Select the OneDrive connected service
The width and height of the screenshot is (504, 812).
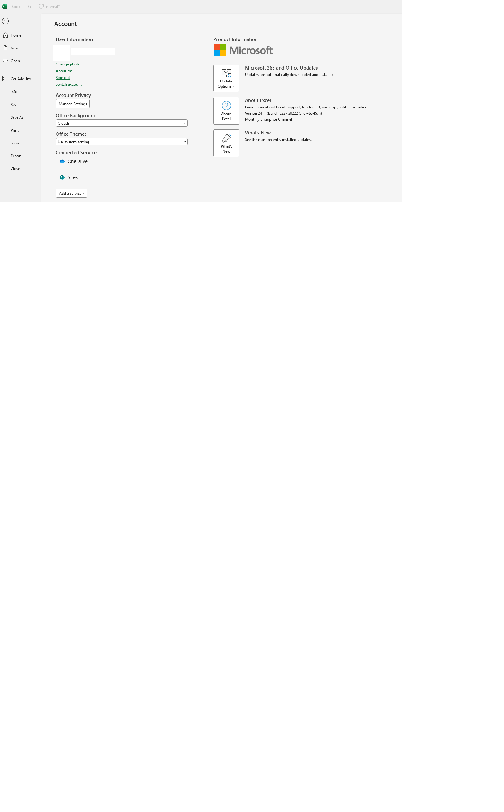(73, 161)
